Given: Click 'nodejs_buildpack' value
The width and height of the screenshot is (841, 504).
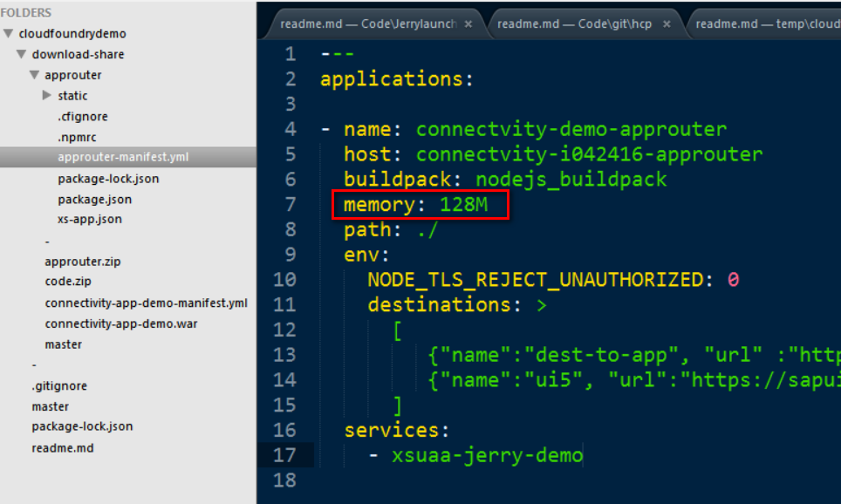Looking at the screenshot, I should pyautogui.click(x=571, y=180).
